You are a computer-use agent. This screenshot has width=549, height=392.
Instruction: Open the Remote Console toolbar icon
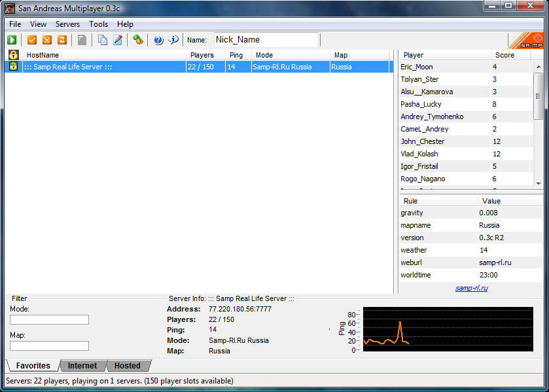tap(137, 40)
